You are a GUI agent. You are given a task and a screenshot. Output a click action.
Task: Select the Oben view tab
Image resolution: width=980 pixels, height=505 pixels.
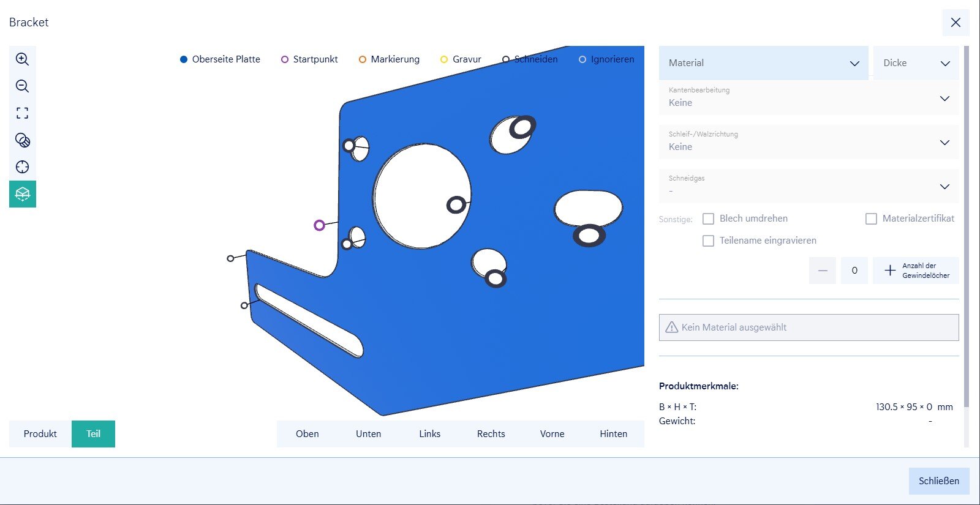307,434
